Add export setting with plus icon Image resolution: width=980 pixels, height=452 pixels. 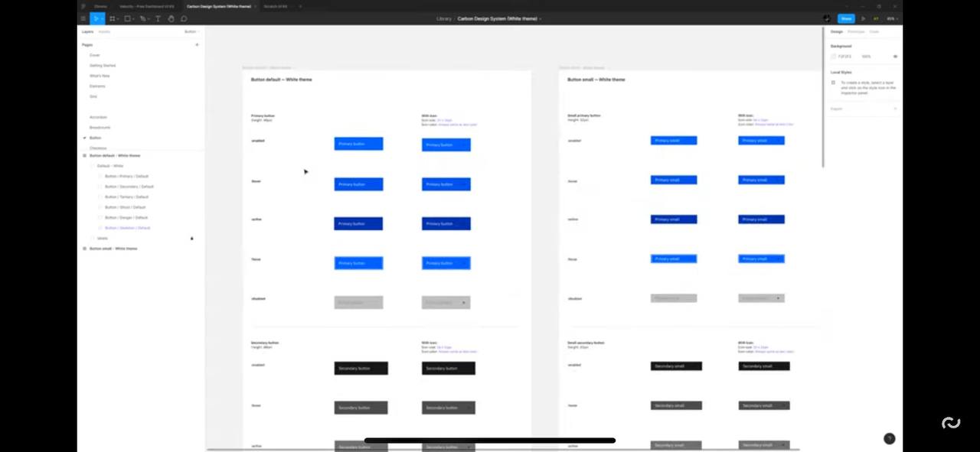point(895,109)
